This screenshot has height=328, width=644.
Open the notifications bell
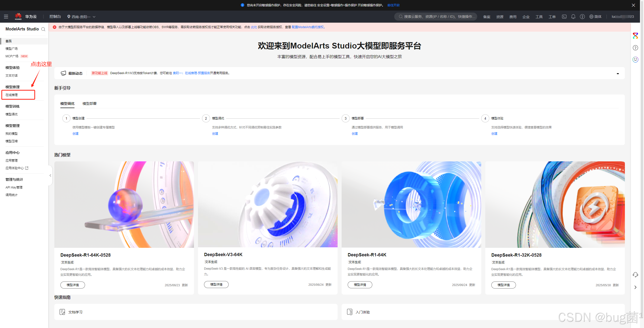(x=573, y=17)
